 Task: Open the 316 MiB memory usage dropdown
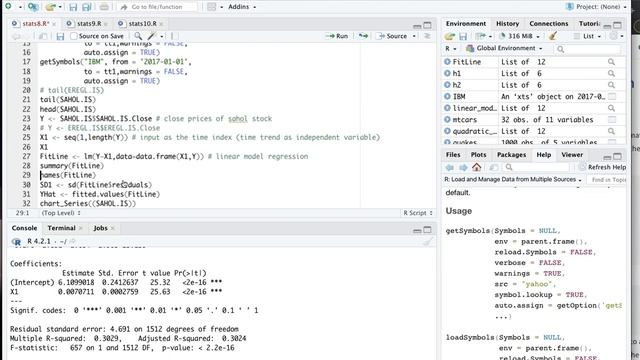520,36
